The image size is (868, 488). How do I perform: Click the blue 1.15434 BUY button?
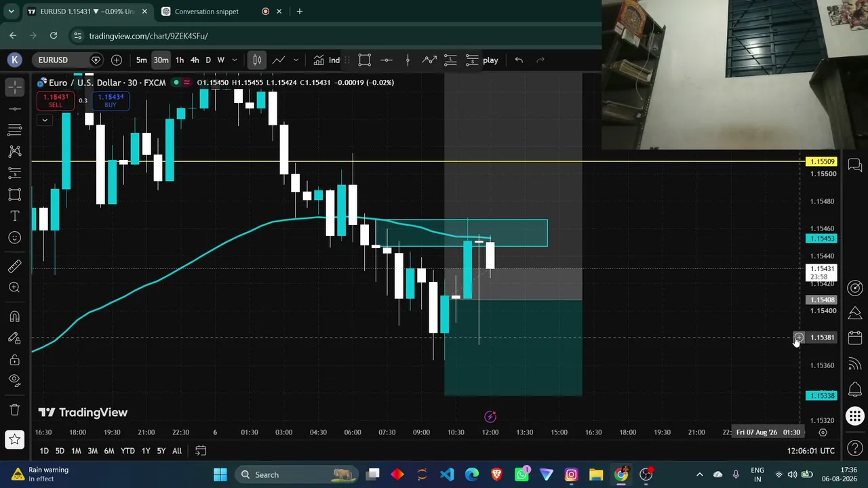[110, 100]
